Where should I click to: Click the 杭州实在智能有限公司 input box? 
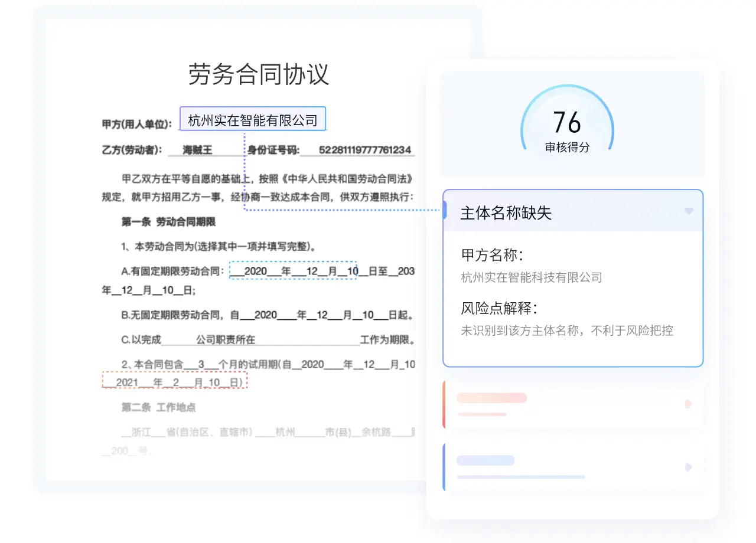253,118
